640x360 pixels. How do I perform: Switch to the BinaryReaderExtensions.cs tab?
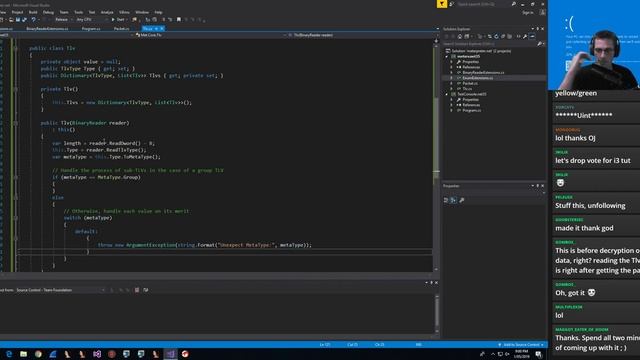click(x=47, y=29)
